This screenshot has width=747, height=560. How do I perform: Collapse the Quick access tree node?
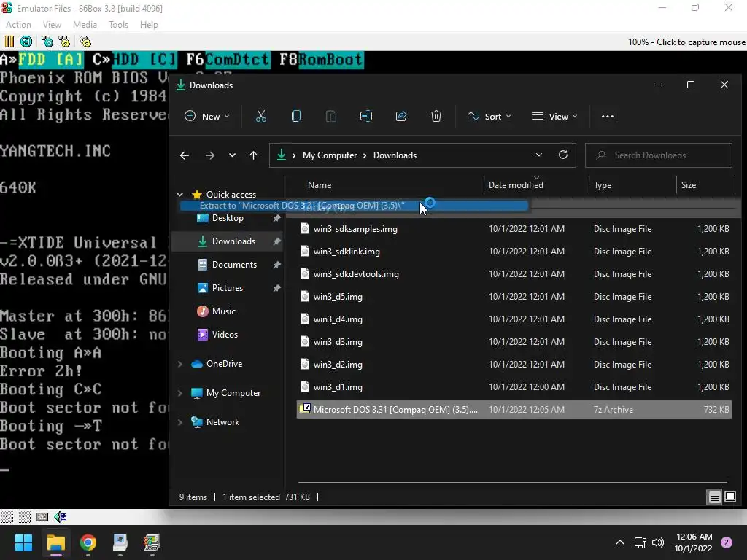(x=179, y=194)
